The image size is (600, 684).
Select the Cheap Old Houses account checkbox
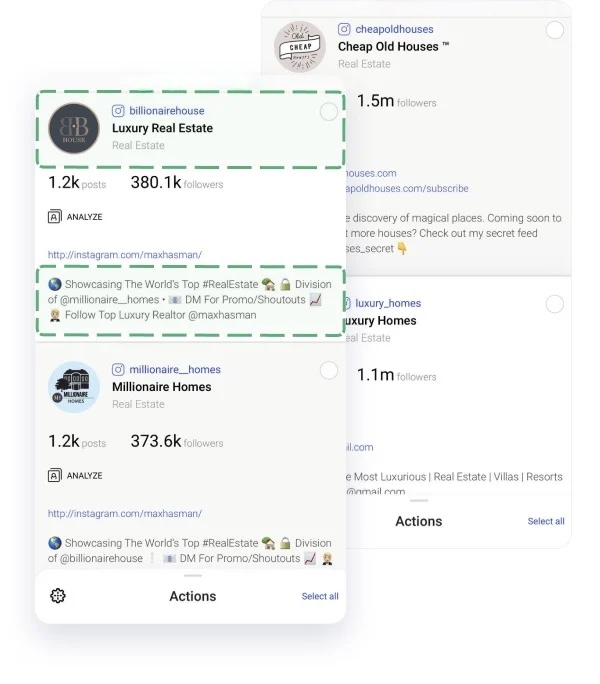tap(554, 30)
